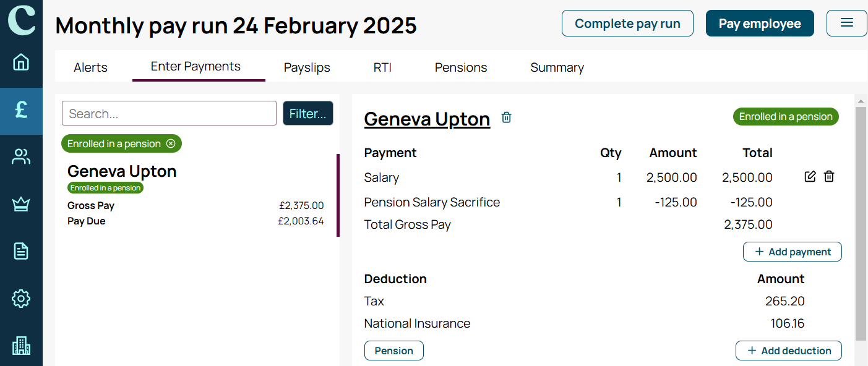Screen dimensions: 868x366
Task: Open the hamburger menu button
Action: pos(847,23)
